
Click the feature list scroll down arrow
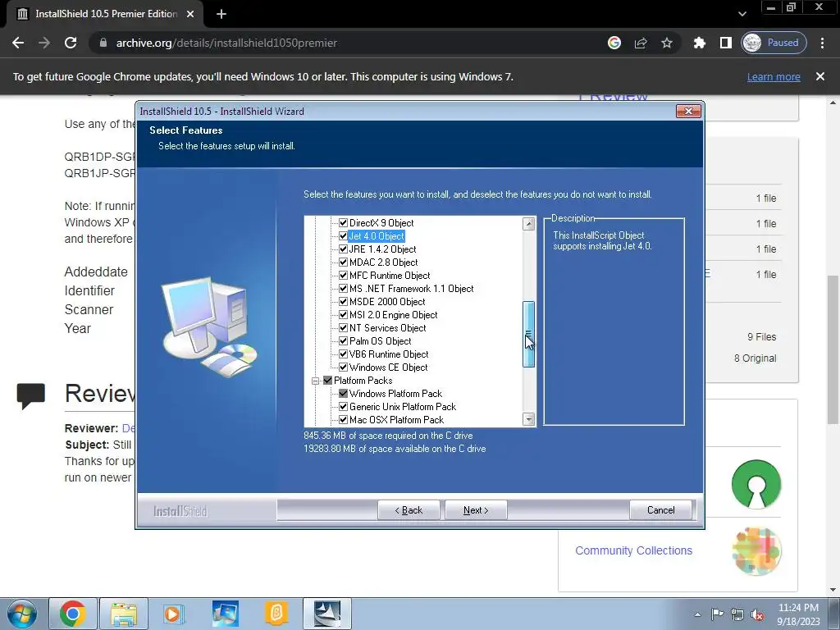[529, 419]
